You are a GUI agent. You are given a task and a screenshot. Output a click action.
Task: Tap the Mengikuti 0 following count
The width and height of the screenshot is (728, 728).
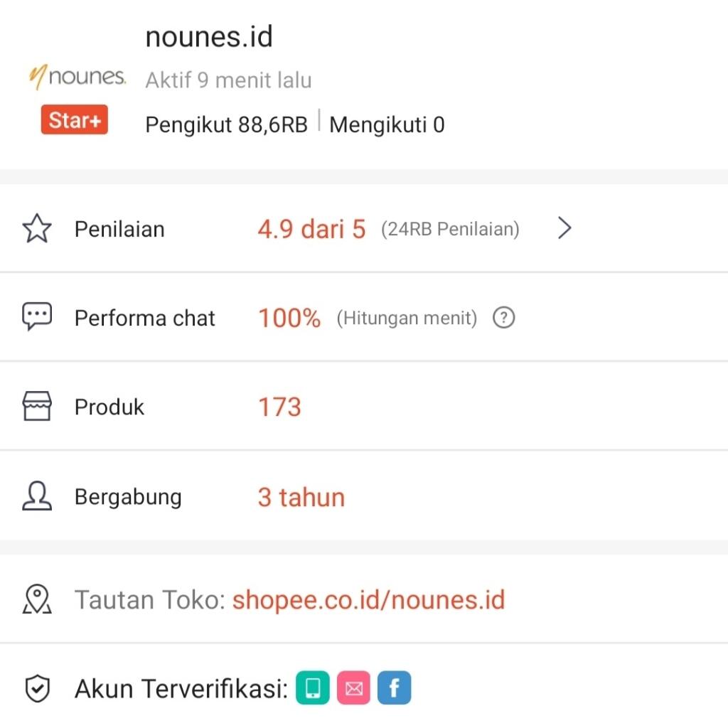(x=387, y=124)
